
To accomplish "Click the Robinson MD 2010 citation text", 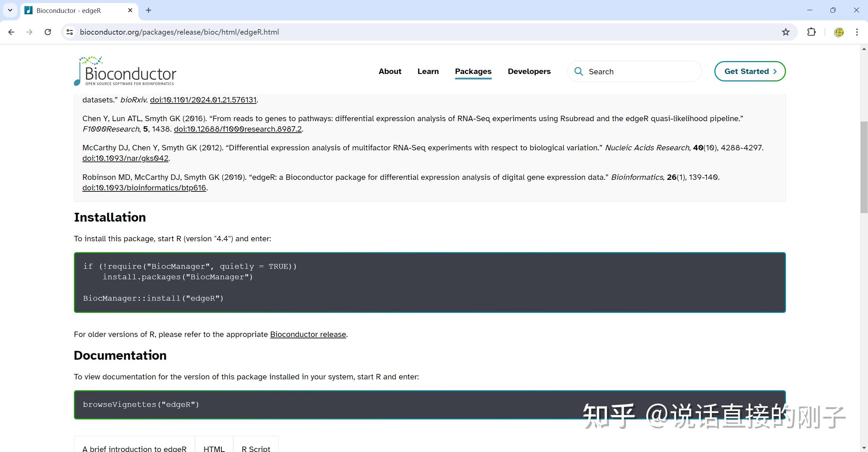I will pos(401,182).
